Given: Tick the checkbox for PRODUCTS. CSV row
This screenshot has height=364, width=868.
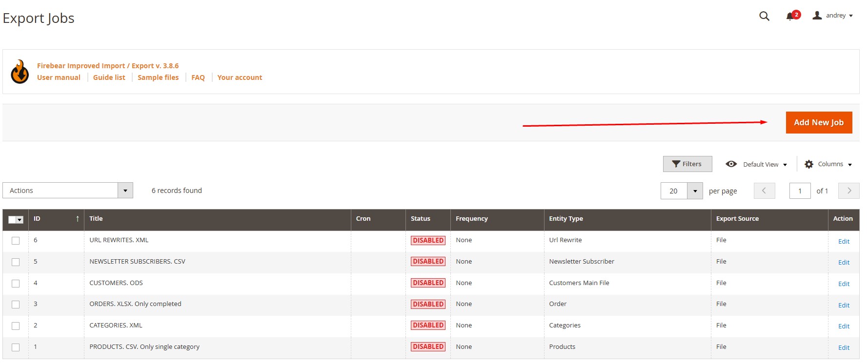Looking at the screenshot, I should pos(16,347).
